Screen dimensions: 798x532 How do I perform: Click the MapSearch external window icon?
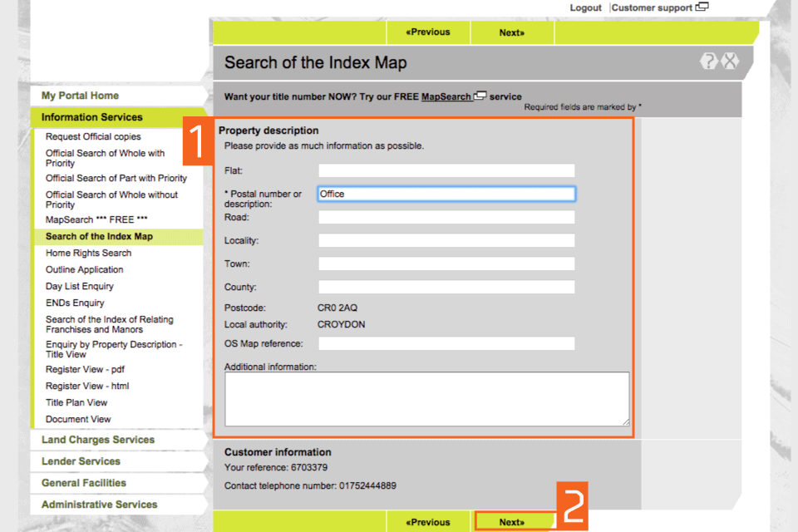coord(480,96)
